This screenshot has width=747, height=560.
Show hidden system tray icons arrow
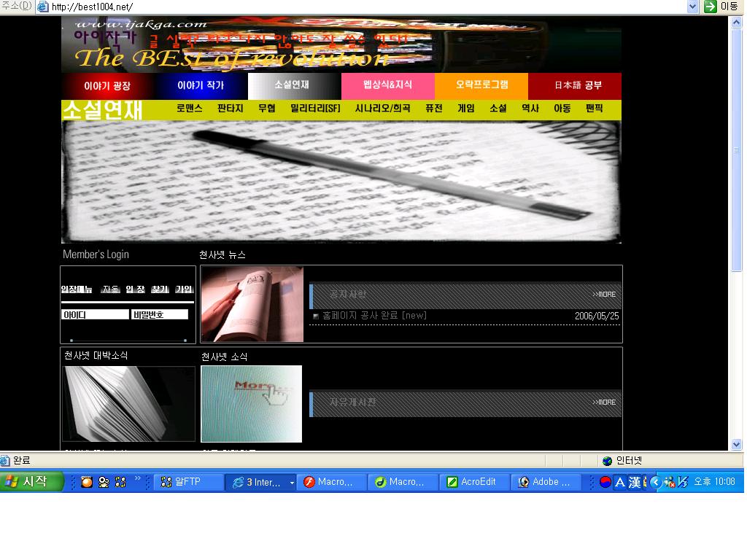click(x=655, y=482)
